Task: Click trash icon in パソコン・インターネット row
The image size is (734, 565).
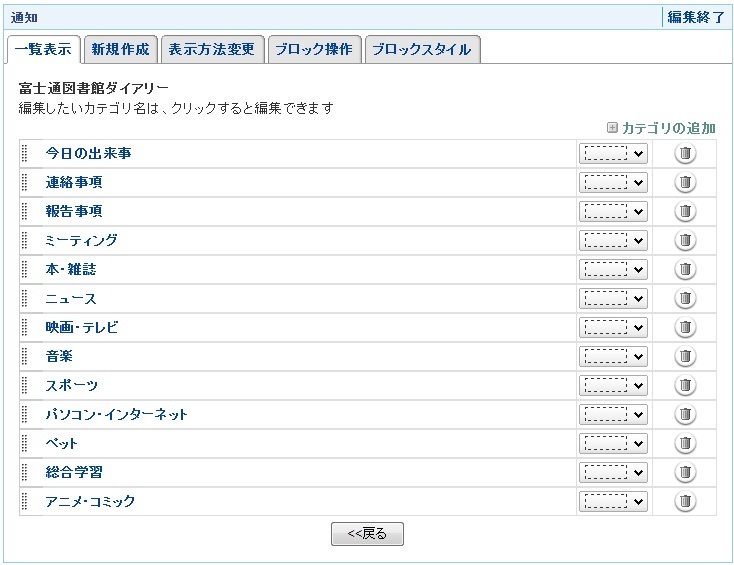Action: (x=685, y=414)
